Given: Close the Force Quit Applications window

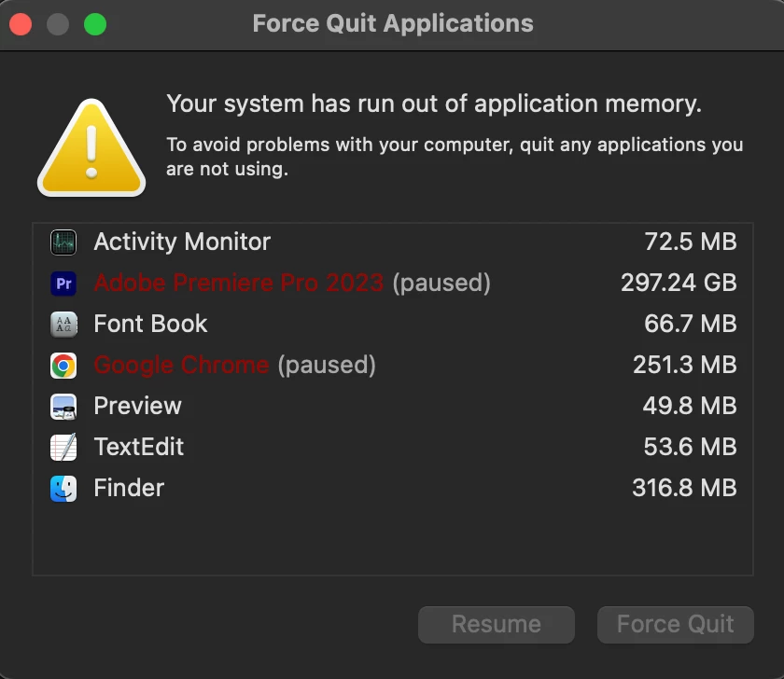Looking at the screenshot, I should point(21,24).
